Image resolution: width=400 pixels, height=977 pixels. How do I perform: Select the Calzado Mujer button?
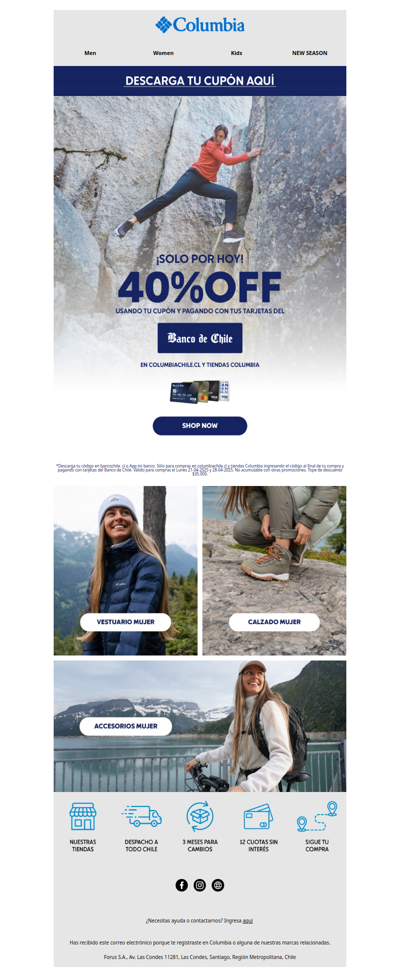tap(274, 622)
